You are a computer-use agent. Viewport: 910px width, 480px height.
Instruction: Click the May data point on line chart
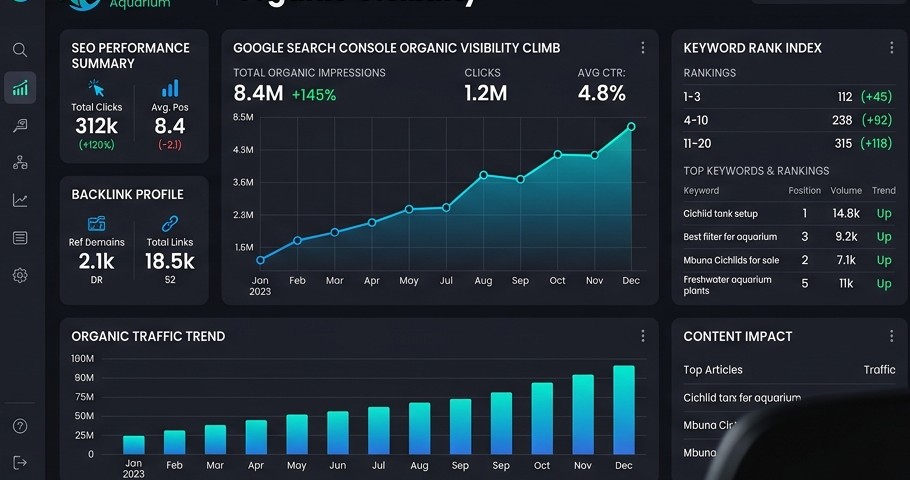click(x=409, y=209)
